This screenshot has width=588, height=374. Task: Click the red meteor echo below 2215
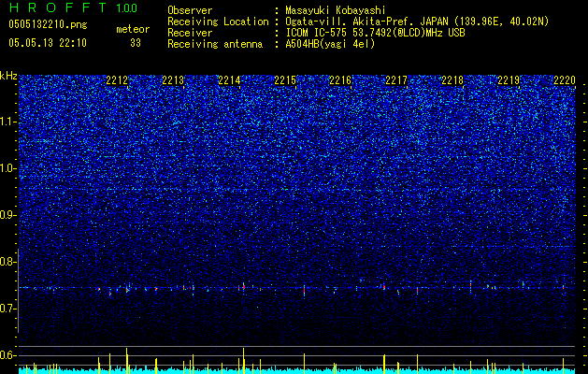click(304, 291)
